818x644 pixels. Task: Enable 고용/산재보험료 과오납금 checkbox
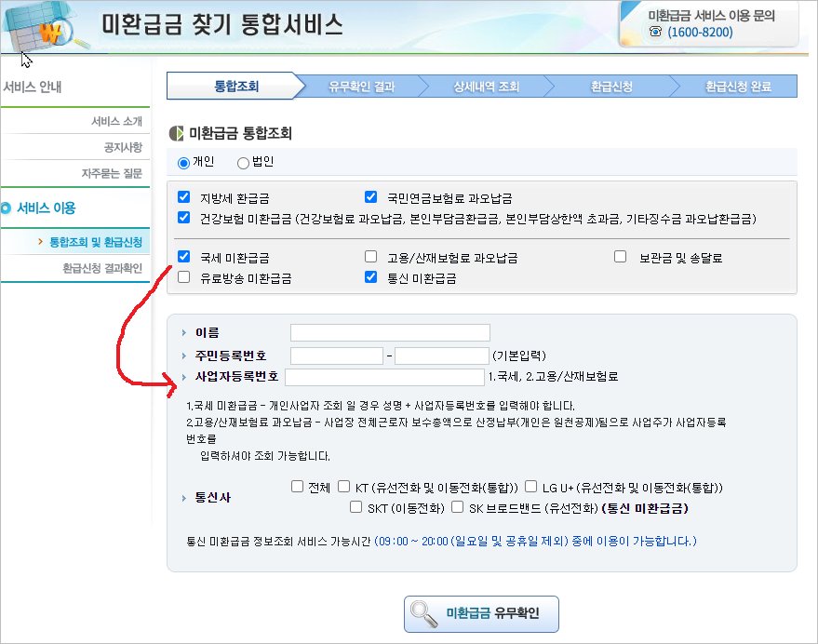tap(370, 257)
